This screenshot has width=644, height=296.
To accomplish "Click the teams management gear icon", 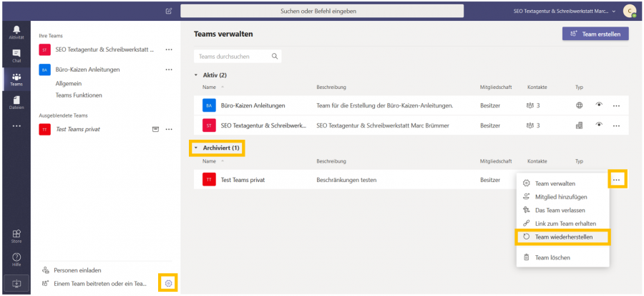I will point(168,283).
